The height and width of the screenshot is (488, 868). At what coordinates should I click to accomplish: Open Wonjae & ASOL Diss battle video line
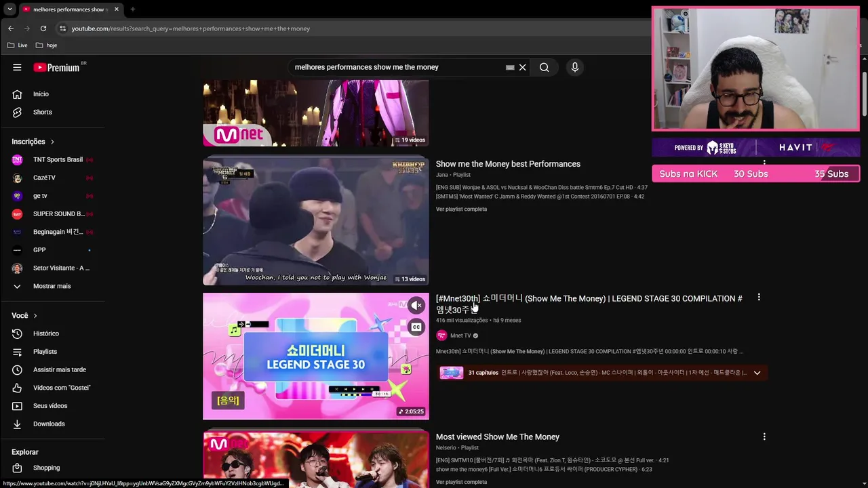tap(541, 187)
